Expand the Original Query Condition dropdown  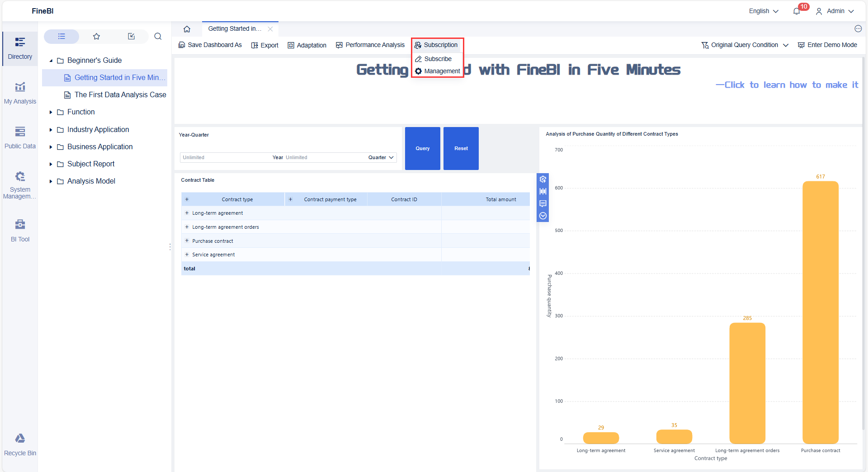744,45
